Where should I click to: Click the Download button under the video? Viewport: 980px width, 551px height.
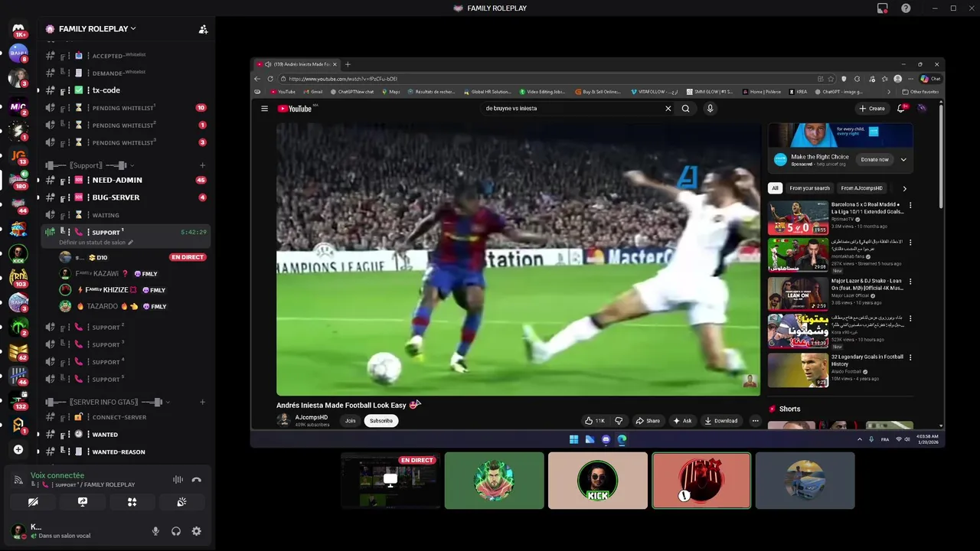pos(721,420)
